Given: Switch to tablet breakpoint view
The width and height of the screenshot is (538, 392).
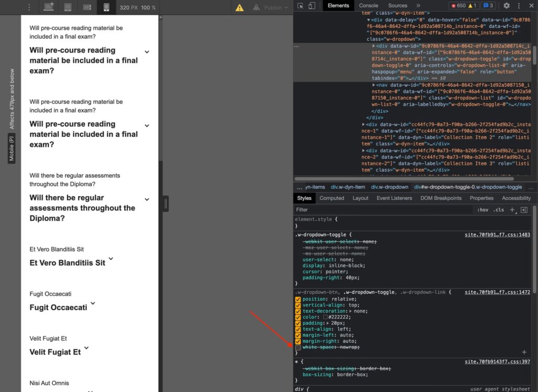Looking at the screenshot, I should point(68,7).
